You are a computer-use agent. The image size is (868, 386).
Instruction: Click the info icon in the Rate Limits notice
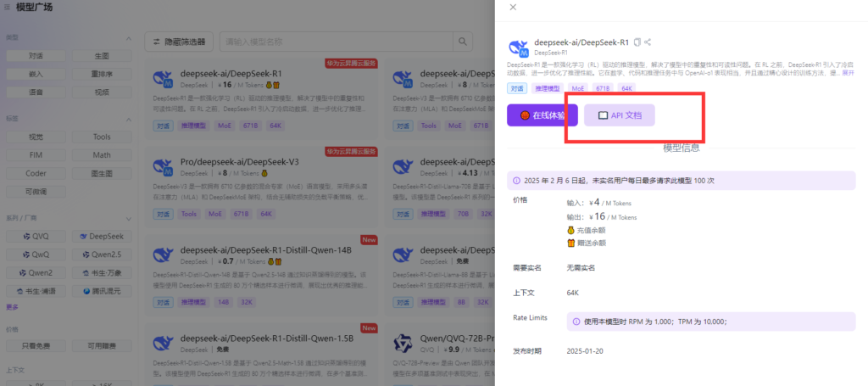pyautogui.click(x=576, y=322)
